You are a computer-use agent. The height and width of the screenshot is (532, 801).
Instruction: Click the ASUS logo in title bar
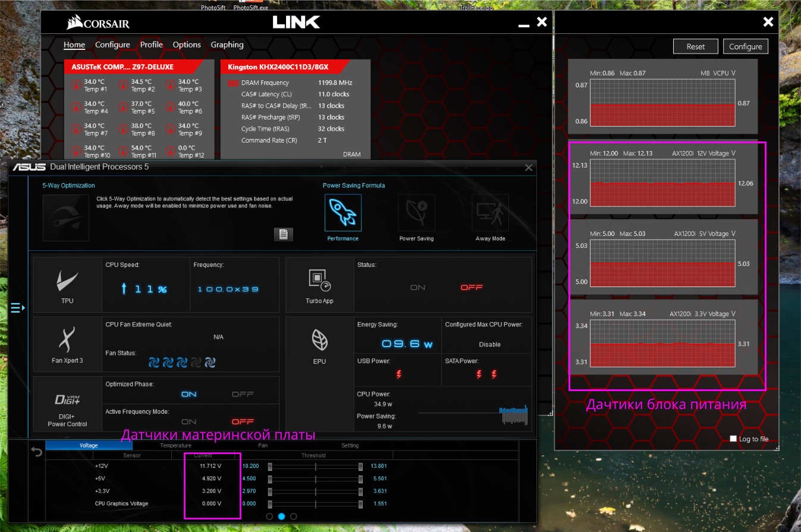point(28,167)
